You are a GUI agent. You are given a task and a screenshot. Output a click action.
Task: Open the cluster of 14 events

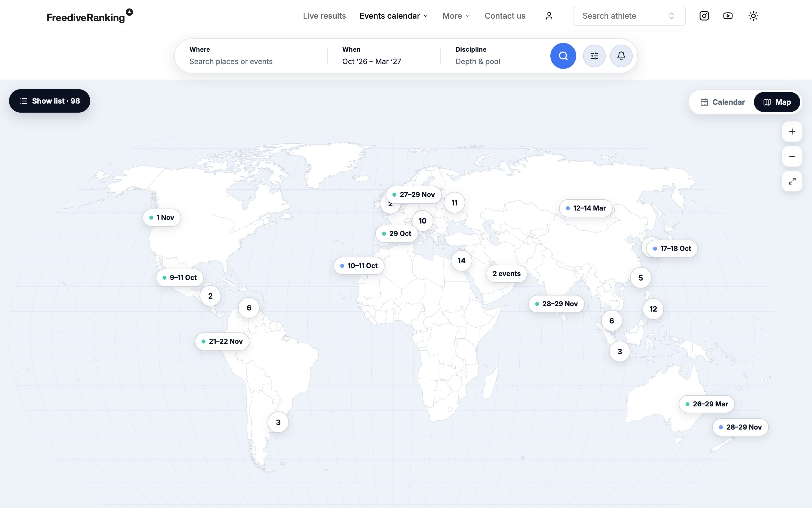point(461,261)
